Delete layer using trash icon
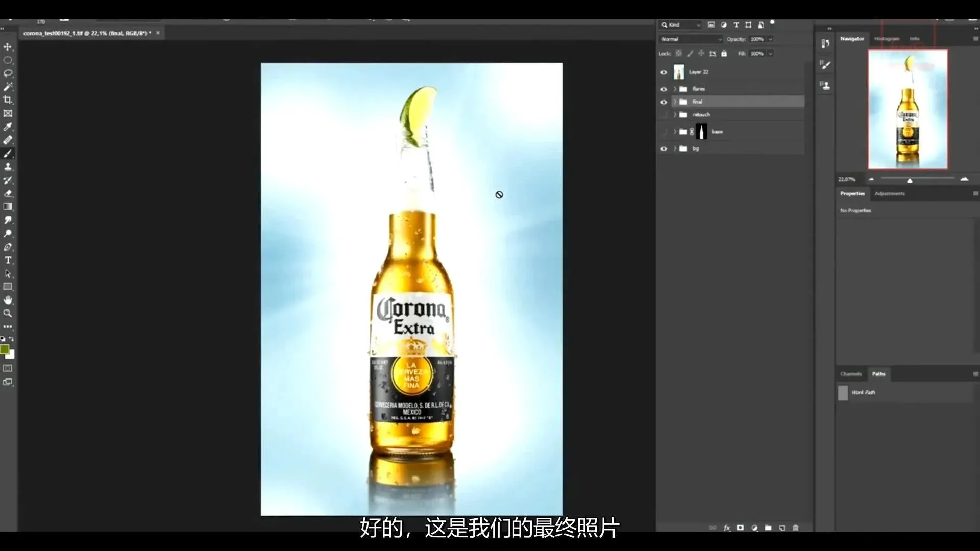 click(795, 528)
